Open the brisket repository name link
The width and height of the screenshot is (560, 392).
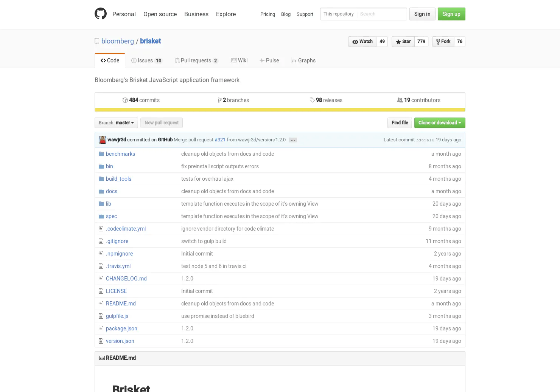pos(150,41)
